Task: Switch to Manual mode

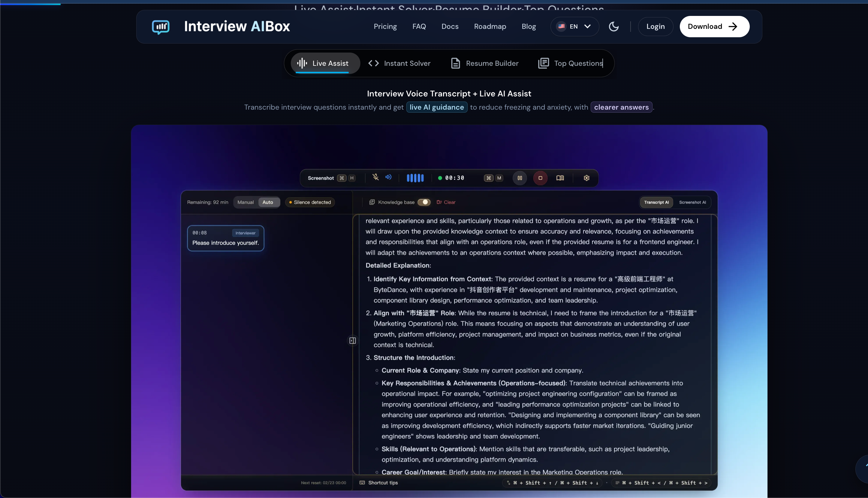Action: click(x=246, y=202)
